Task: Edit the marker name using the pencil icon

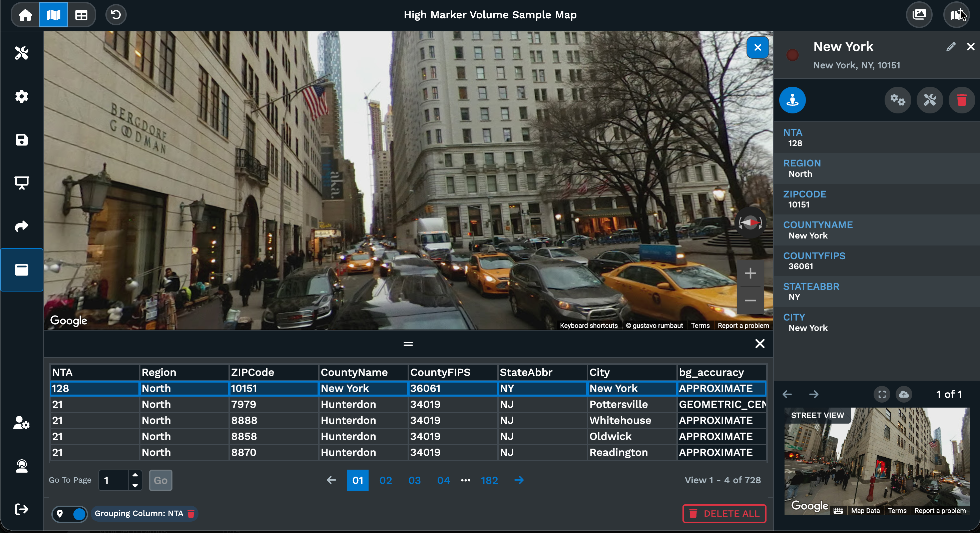Action: click(x=951, y=46)
